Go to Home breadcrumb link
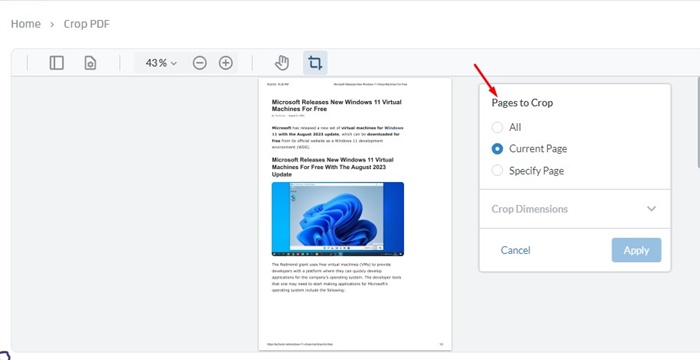Screen dimensions: 700x360 click(x=25, y=24)
